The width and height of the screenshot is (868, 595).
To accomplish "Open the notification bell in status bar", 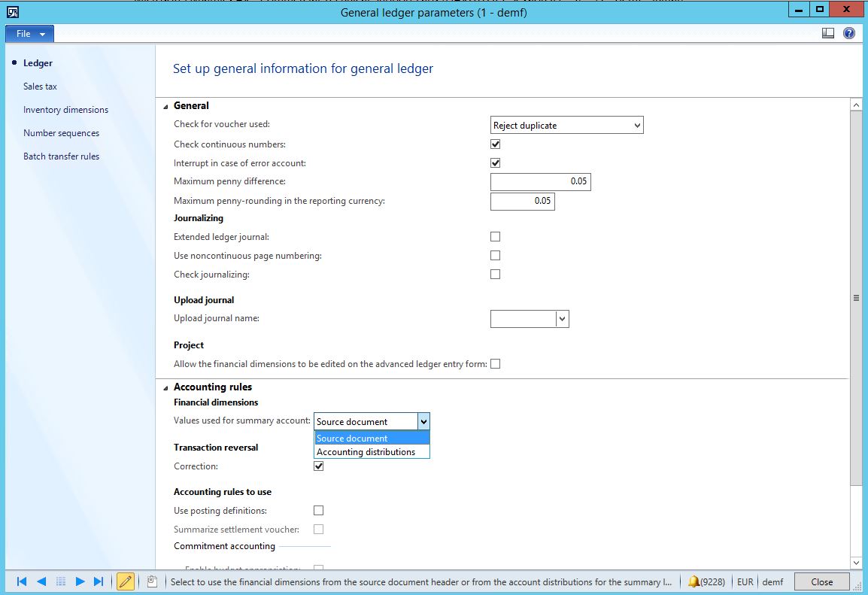I will click(693, 581).
